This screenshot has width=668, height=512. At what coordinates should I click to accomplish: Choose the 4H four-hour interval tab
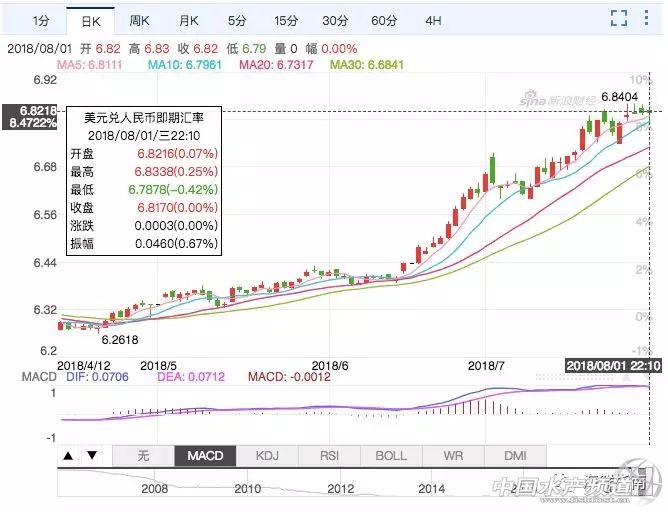point(433,20)
